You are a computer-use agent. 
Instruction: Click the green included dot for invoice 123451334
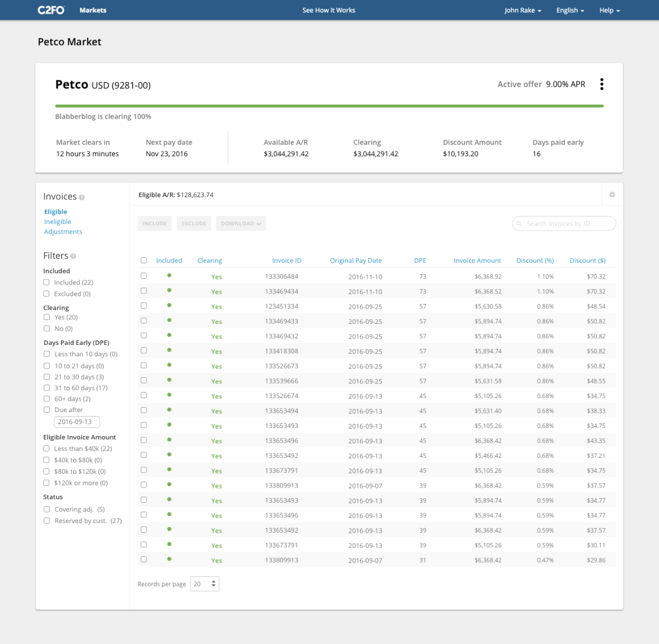(x=169, y=305)
